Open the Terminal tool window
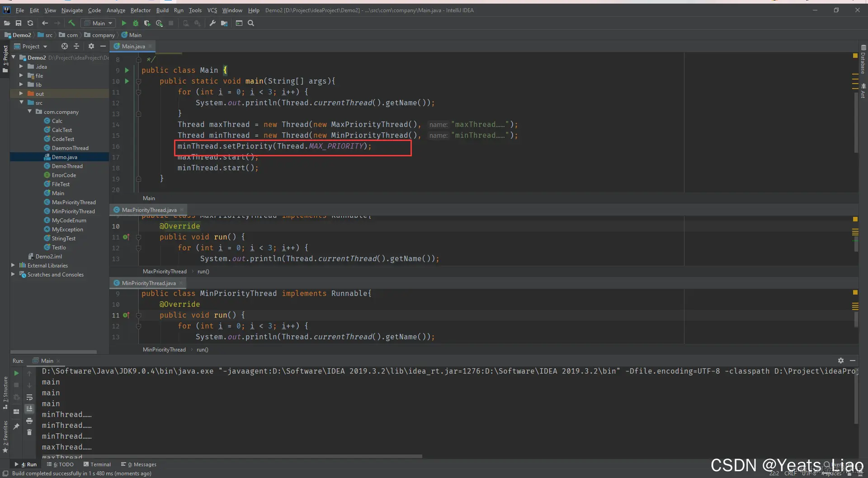868x478 pixels. [97, 464]
